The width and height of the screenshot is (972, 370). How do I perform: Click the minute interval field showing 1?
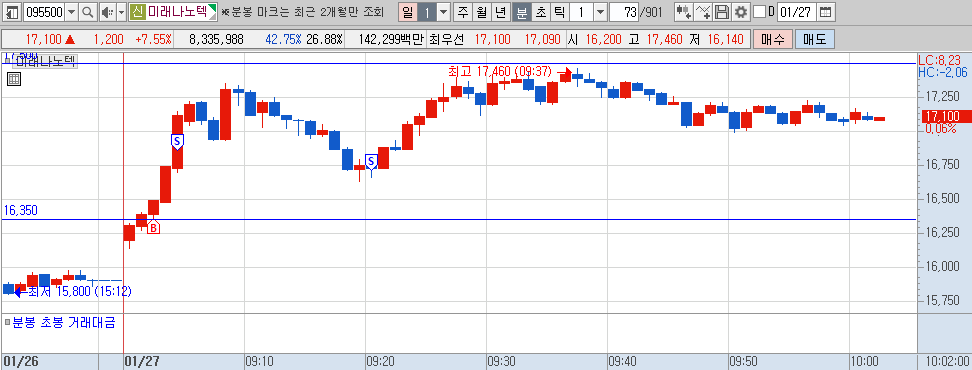coord(581,12)
